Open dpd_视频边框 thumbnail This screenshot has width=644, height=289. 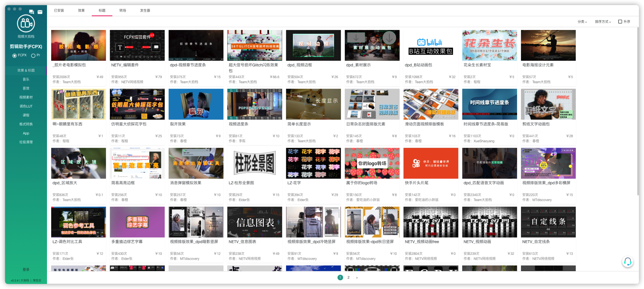pos(313,45)
